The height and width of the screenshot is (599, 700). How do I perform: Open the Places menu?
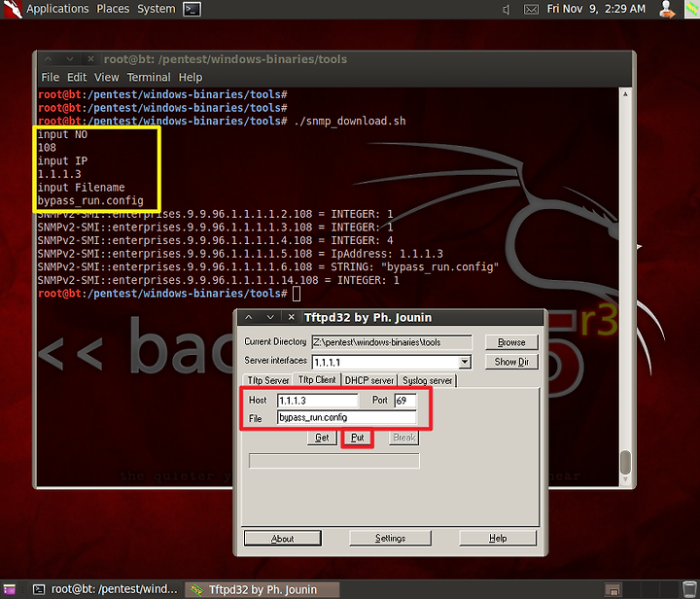(113, 9)
